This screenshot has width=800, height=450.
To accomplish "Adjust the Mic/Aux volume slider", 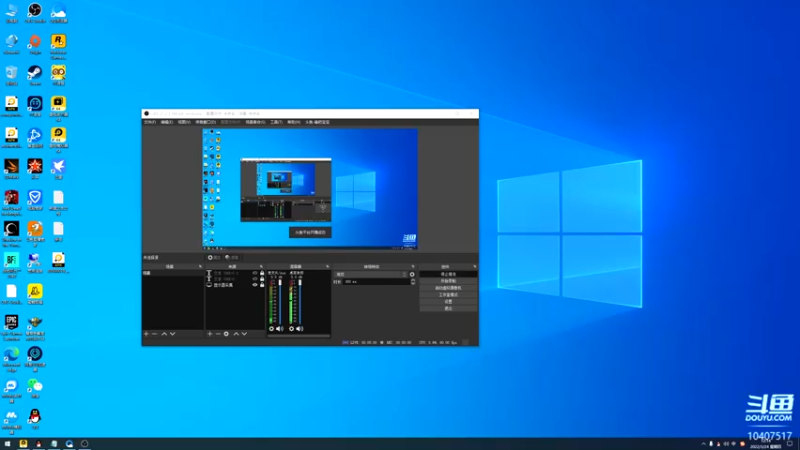I will pos(280,302).
